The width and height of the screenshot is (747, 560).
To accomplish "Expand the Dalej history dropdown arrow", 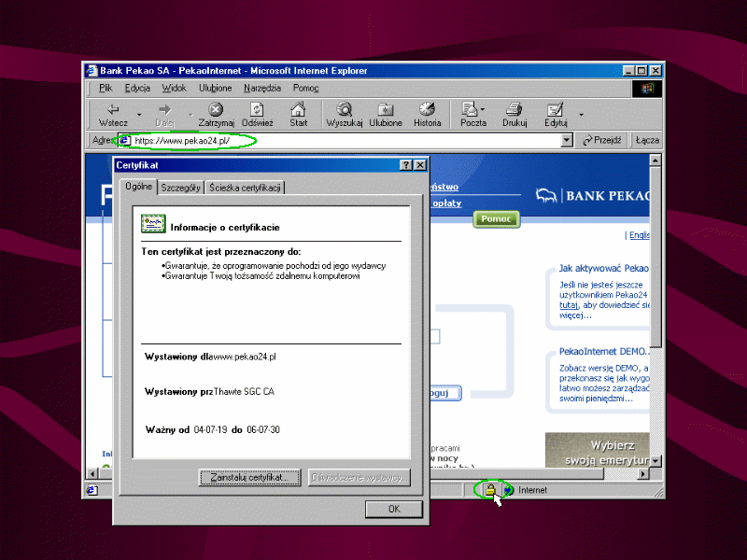I will coord(190,115).
